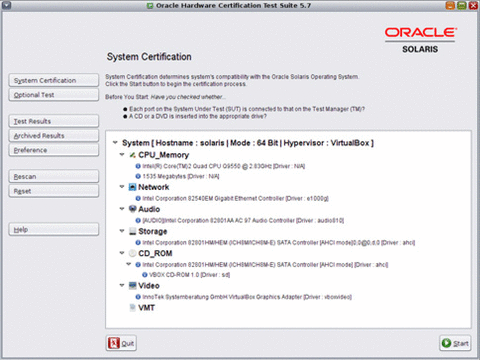Collapse the Storage node
The height and width of the screenshot is (360, 480).
tap(122, 231)
